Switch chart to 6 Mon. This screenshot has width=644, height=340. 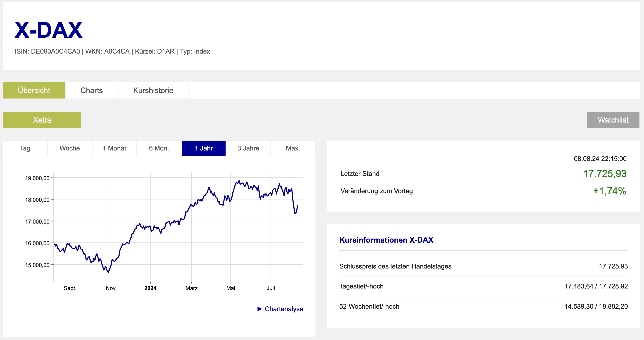coord(159,148)
